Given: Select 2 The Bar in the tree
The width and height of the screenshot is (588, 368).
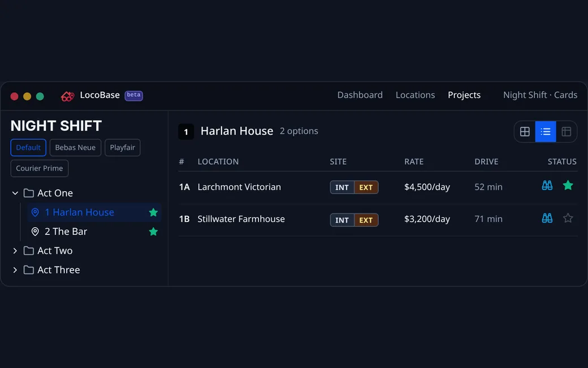Looking at the screenshot, I should click(94, 232).
